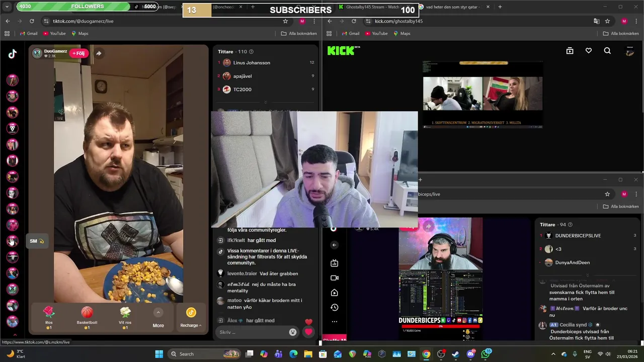644x362 pixels.
Task: Open Discord from taskbar
Action: point(470,354)
